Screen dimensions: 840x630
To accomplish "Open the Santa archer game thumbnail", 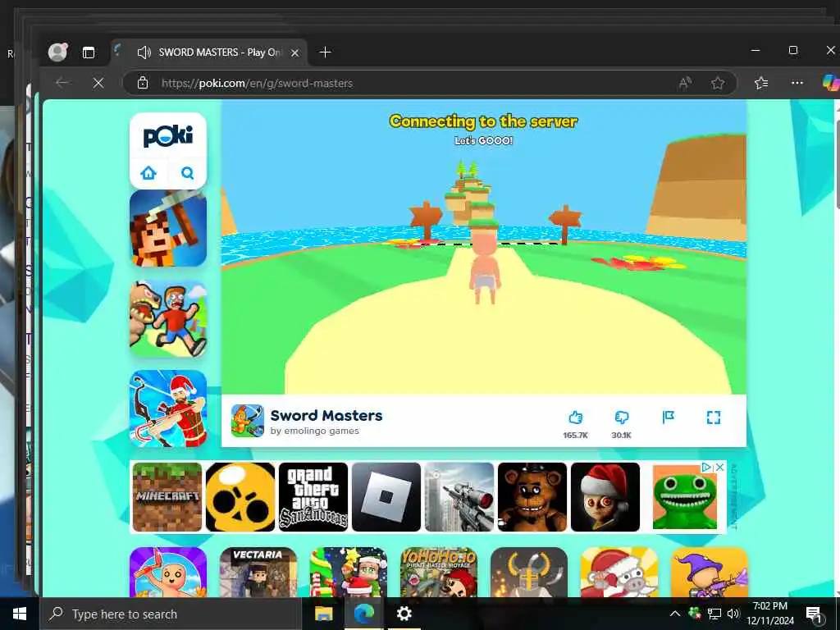I will (168, 409).
